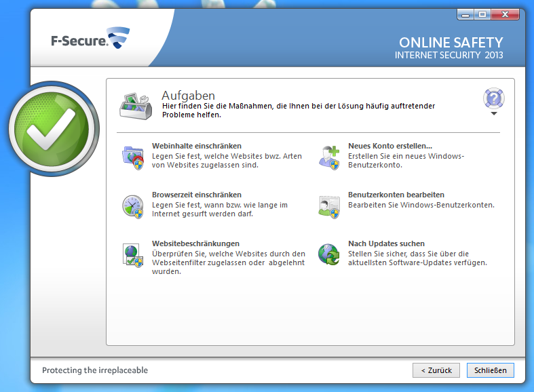
Task: Click the Schließen button
Action: click(491, 370)
